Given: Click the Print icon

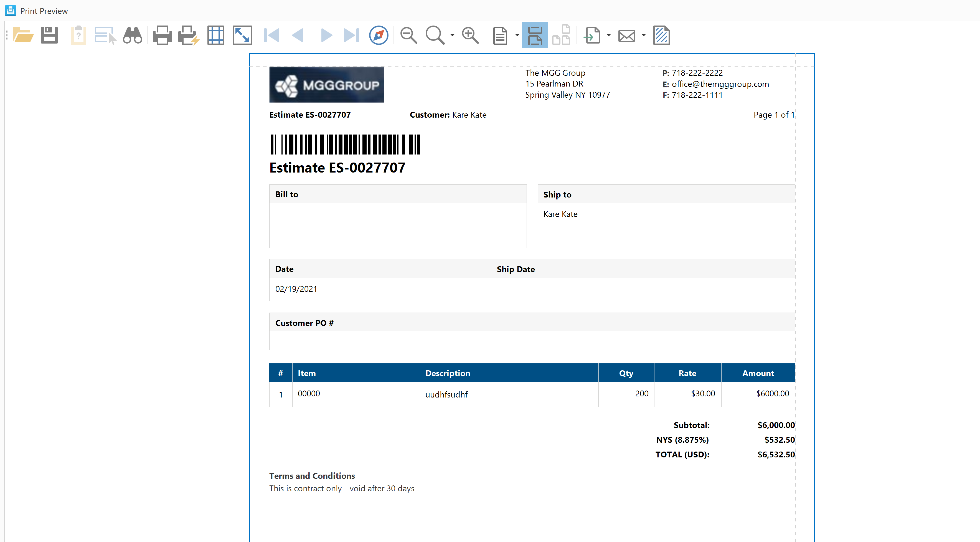Looking at the screenshot, I should (x=162, y=36).
